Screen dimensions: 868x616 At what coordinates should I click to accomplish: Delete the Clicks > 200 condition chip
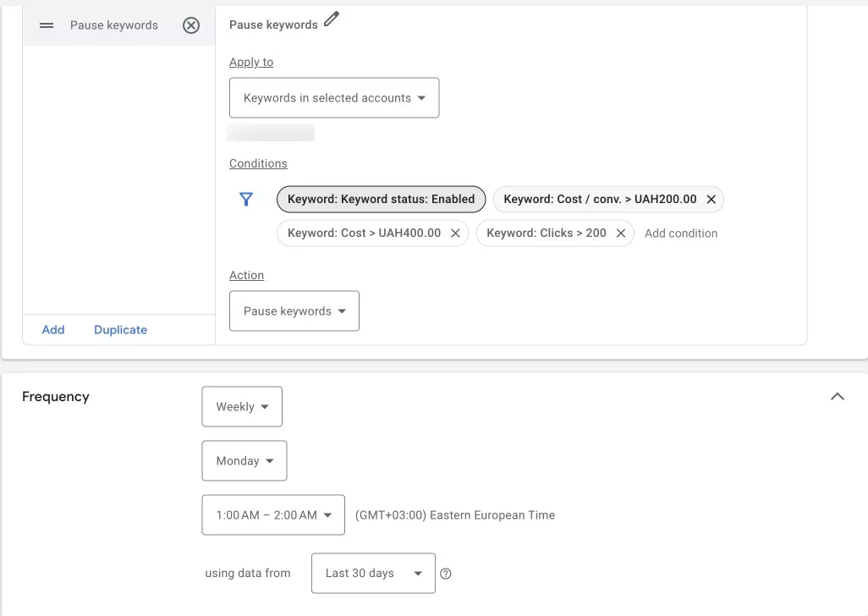[x=621, y=234]
